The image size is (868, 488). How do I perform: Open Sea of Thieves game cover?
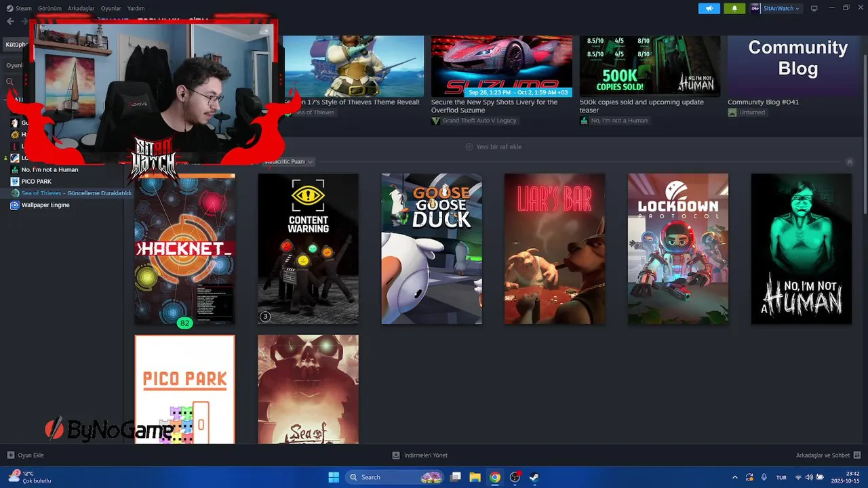308,389
